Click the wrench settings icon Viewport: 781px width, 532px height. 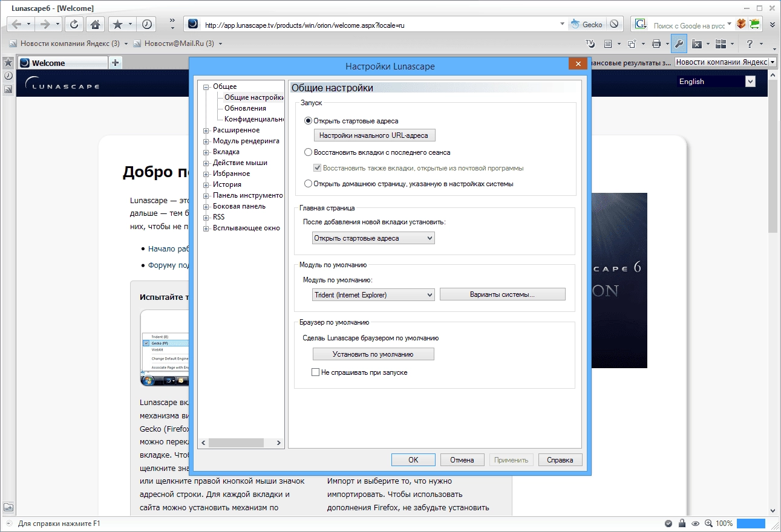(679, 44)
